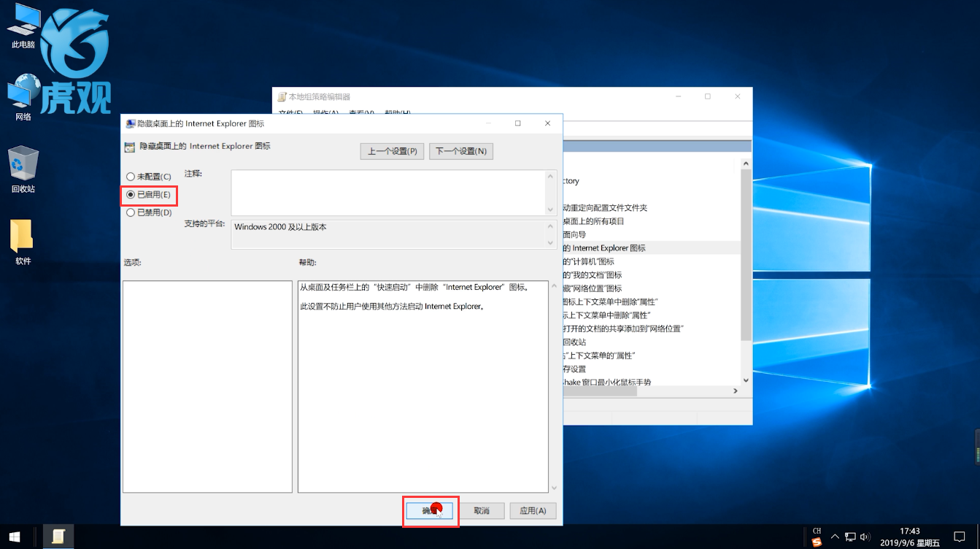Click the 本地组策略编辑器 title bar icon
Image resolution: width=980 pixels, height=549 pixels.
[282, 97]
